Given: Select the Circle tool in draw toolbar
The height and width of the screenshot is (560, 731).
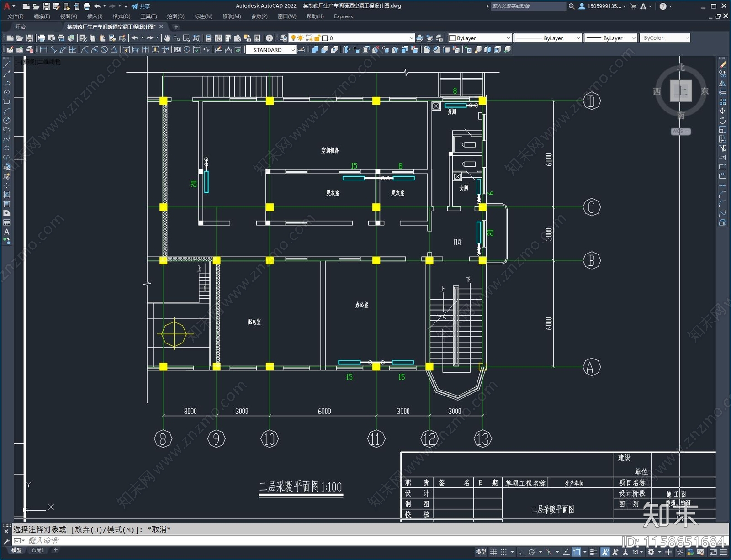Looking at the screenshot, I should [x=7, y=121].
